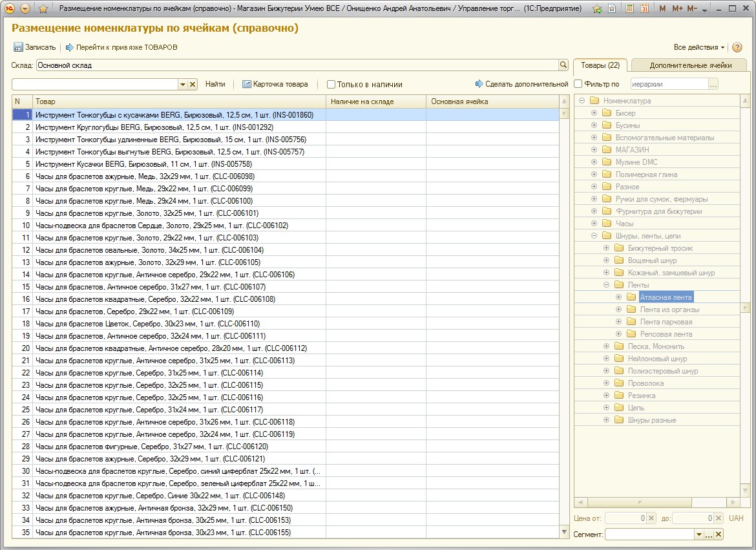Select the Товары (22) tab
The image size is (756, 550).
pyautogui.click(x=600, y=65)
